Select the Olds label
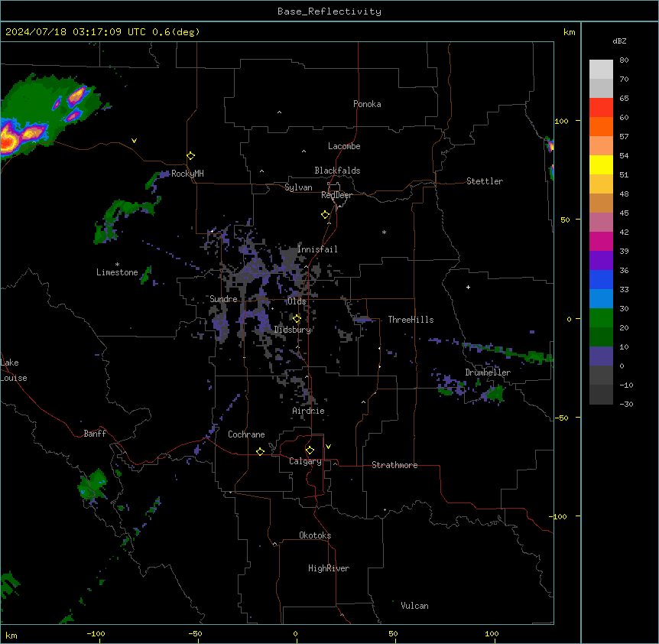659x644 pixels. [297, 301]
